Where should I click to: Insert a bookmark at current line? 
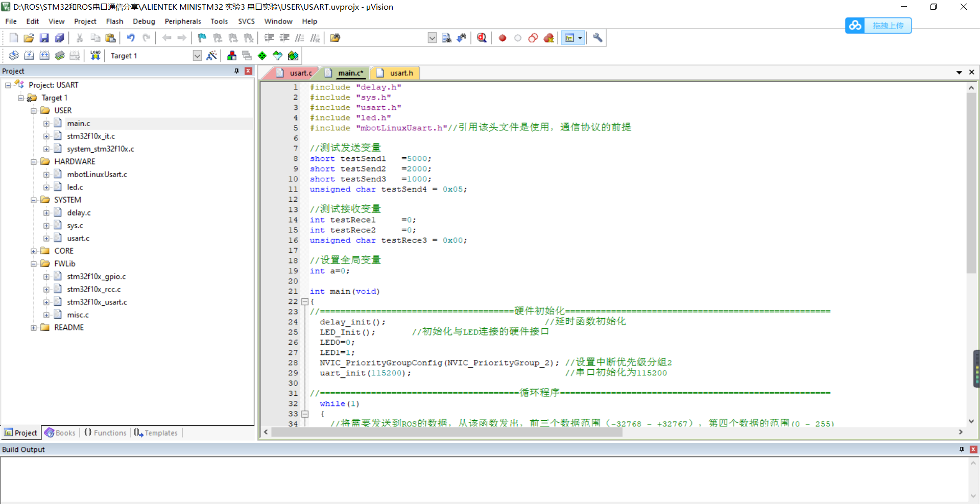pyautogui.click(x=201, y=37)
